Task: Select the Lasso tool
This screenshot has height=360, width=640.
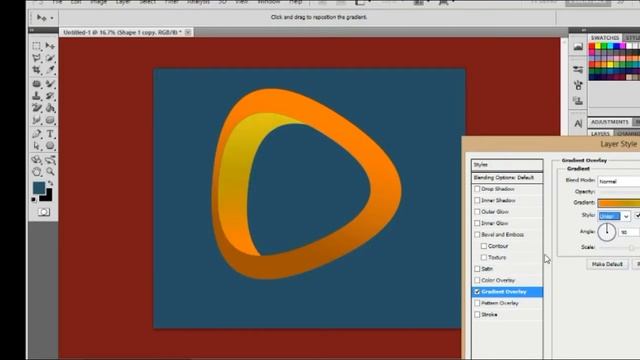Action: click(37, 58)
